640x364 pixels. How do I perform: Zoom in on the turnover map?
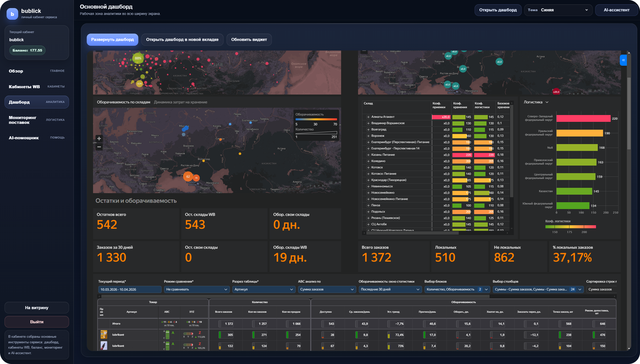(99, 139)
